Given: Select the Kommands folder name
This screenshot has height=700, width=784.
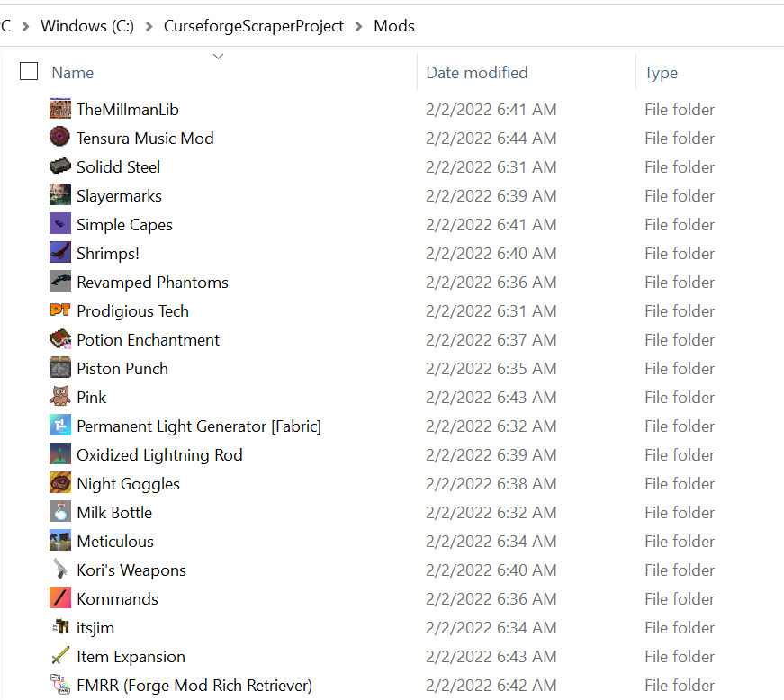Looking at the screenshot, I should (x=118, y=599).
